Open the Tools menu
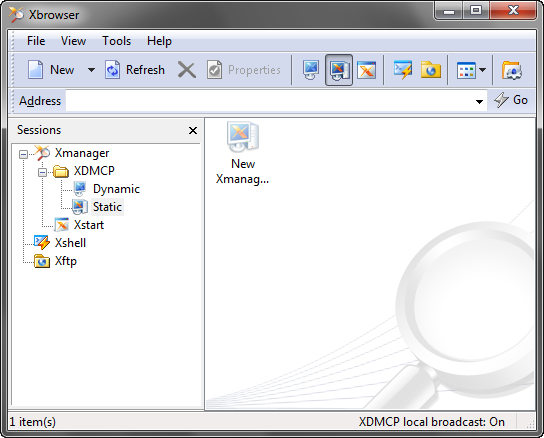Viewport: 544px width, 438px height. [x=117, y=41]
